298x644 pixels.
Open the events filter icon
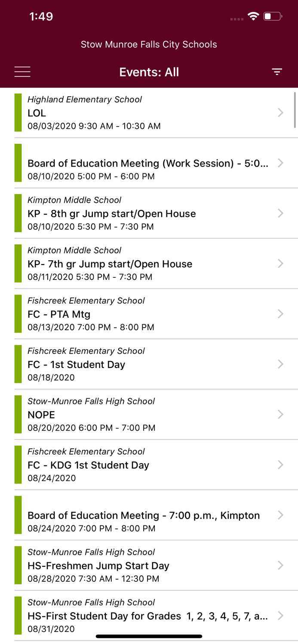277,72
